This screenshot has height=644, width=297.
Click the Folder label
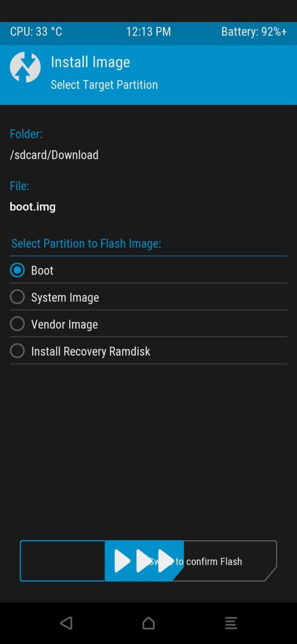tap(26, 134)
